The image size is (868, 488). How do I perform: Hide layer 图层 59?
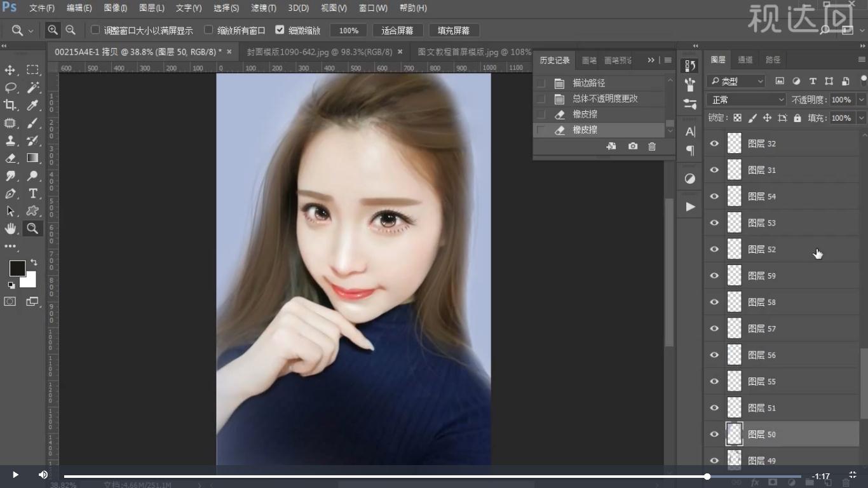(x=714, y=276)
